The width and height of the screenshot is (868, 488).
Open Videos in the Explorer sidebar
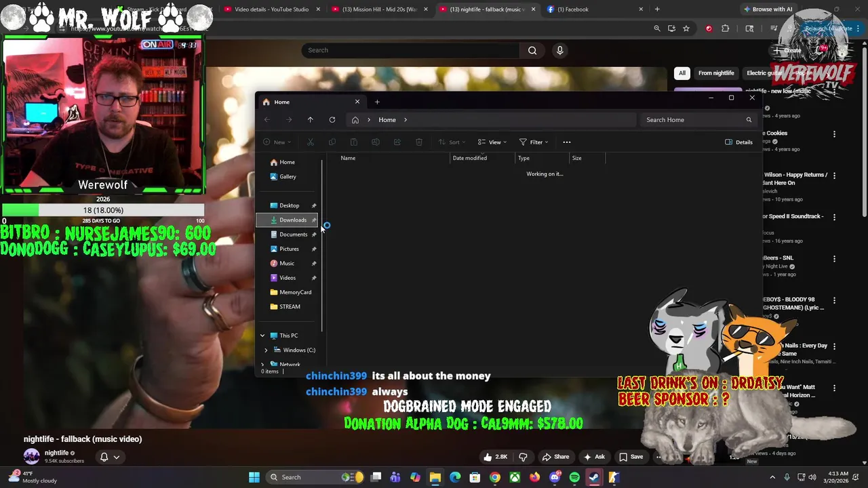point(287,278)
